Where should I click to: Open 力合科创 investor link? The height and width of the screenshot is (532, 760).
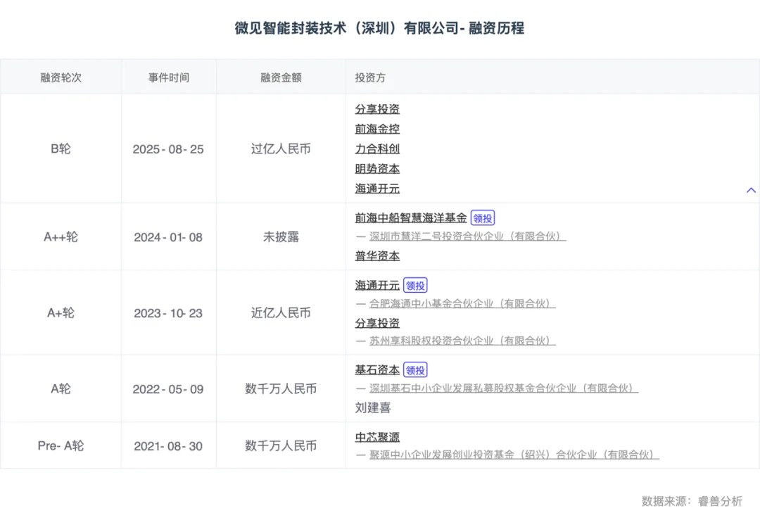(x=377, y=148)
